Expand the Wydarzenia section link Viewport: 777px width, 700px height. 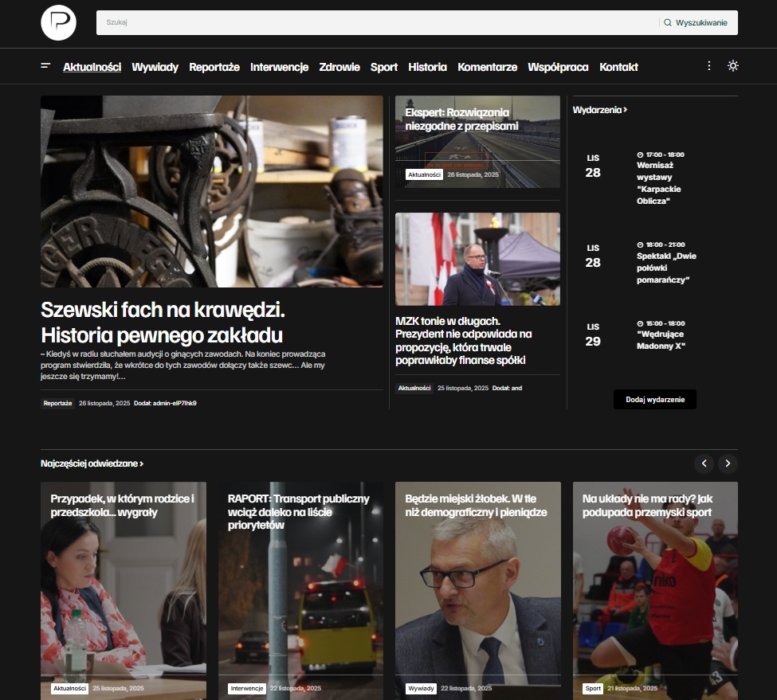point(599,110)
